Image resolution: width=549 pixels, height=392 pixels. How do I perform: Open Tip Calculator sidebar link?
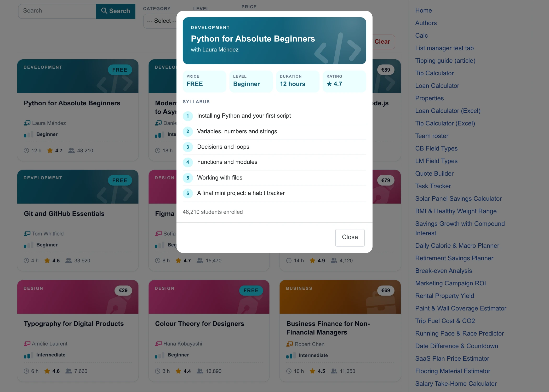[x=434, y=73]
